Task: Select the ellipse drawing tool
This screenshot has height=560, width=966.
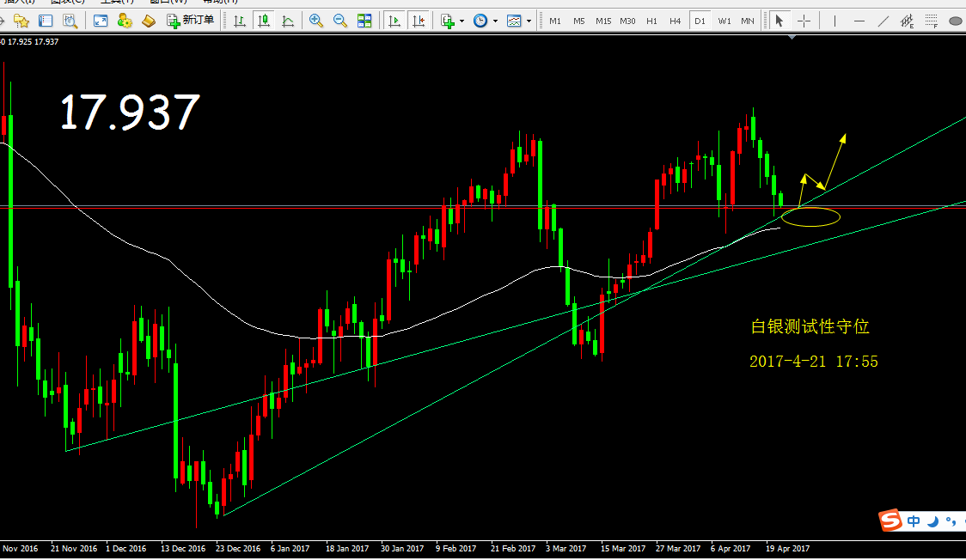Action: (x=957, y=21)
